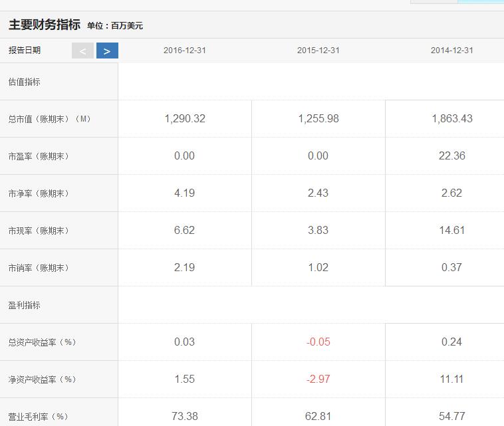Select the 2016-12-31 report date column header
Viewport: 504px width, 426px height.
[x=184, y=51]
